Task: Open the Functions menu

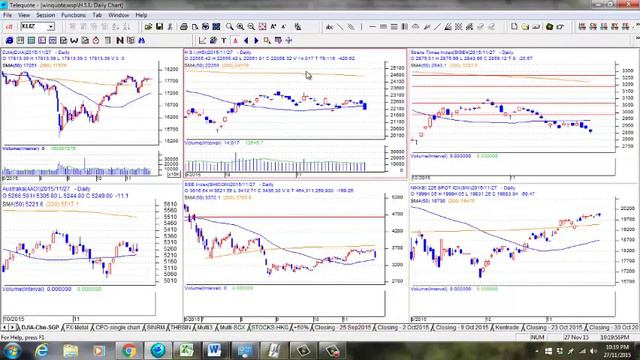Action: click(x=73, y=15)
